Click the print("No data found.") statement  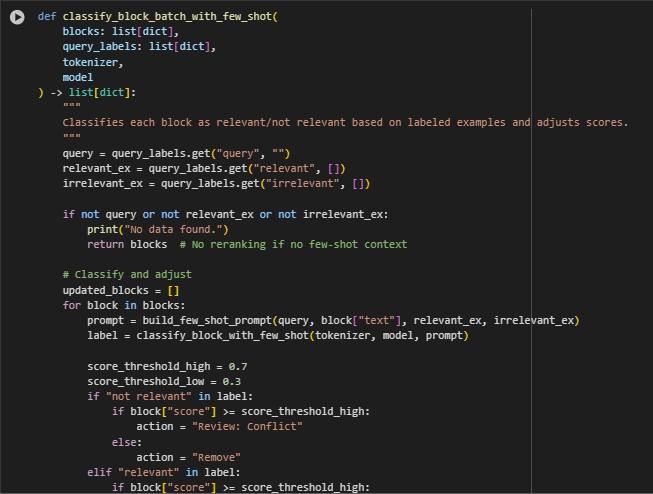(158, 230)
